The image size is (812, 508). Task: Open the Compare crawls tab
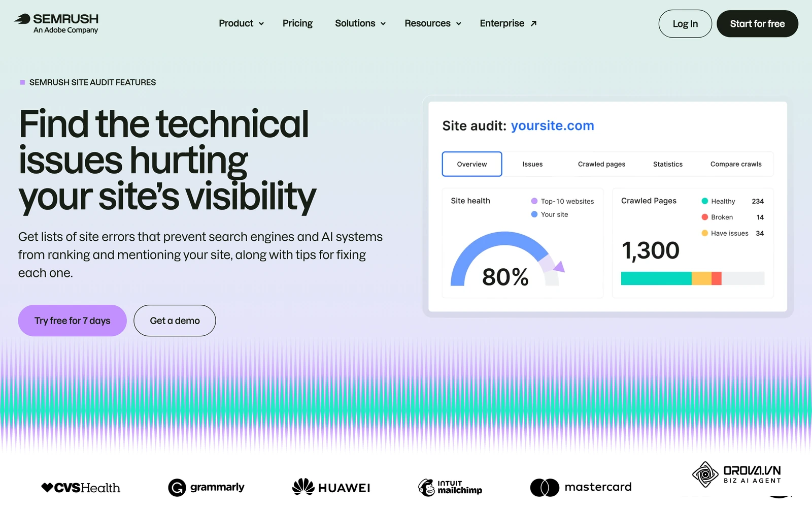tap(736, 164)
